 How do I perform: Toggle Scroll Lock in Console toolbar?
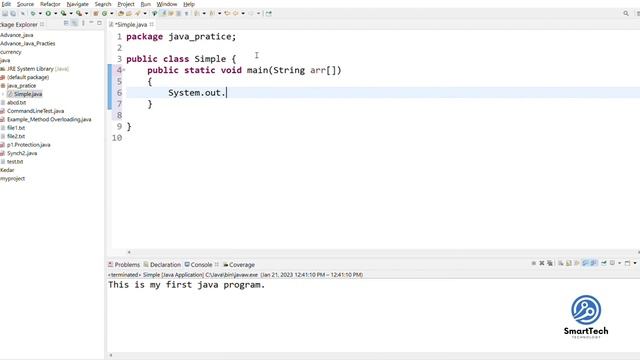coord(569,263)
